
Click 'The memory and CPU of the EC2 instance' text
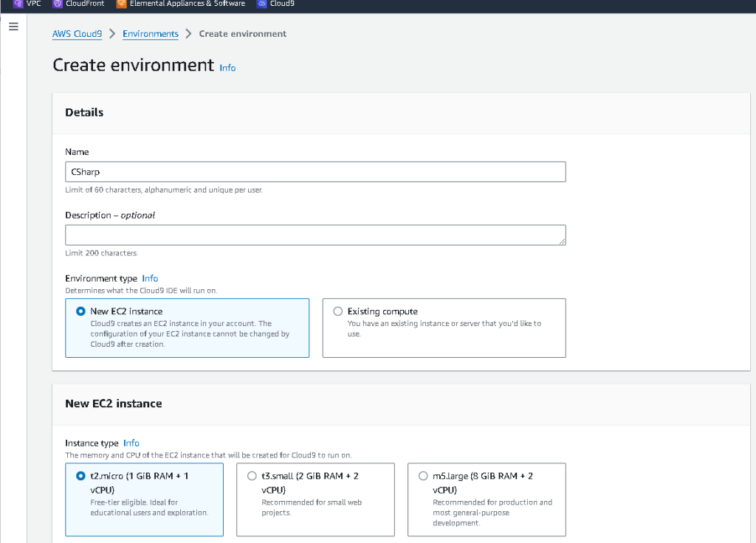(208, 455)
